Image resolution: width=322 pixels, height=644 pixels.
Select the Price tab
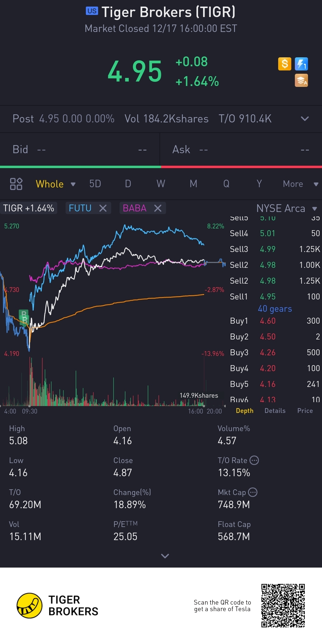[305, 411]
